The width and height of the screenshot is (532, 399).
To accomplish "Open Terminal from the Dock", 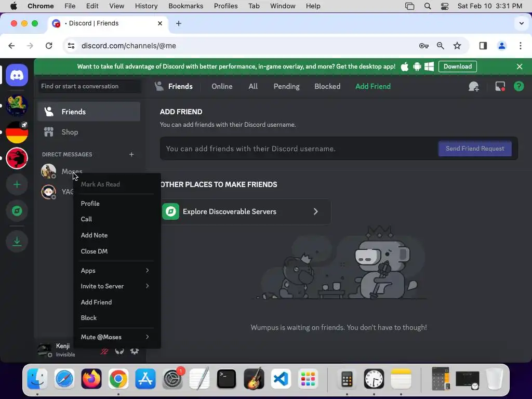I will click(x=227, y=379).
